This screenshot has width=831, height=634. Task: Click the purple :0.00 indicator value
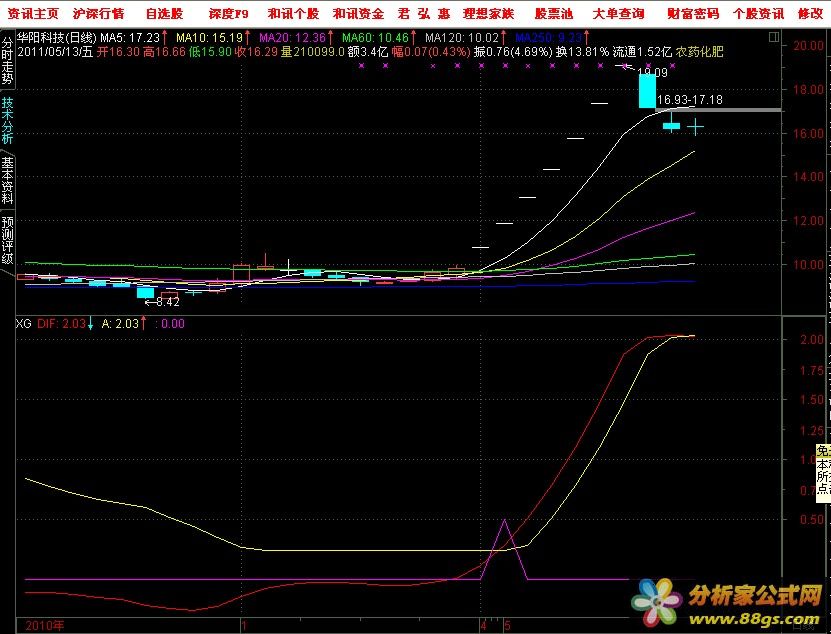(170, 323)
